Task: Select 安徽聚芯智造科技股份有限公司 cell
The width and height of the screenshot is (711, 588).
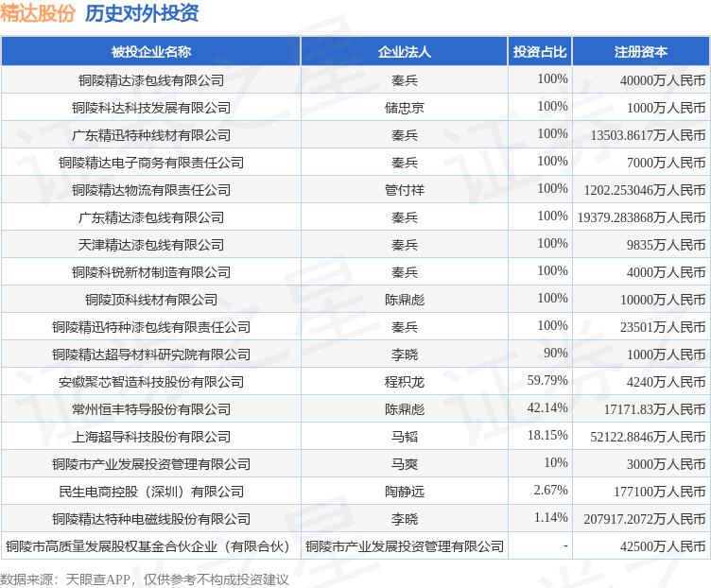Action: point(151,382)
